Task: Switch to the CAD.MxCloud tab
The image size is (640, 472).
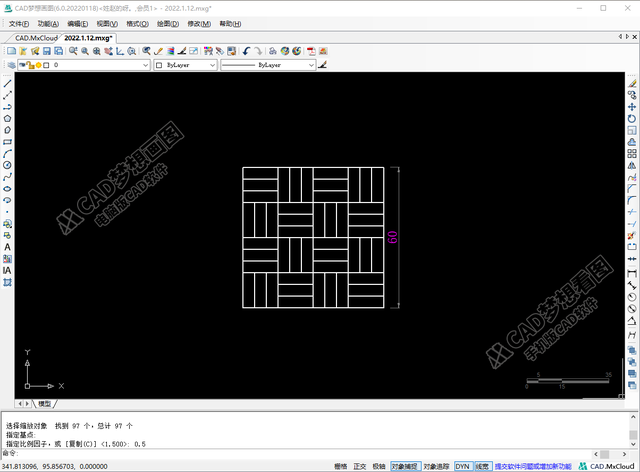Action: [x=36, y=38]
